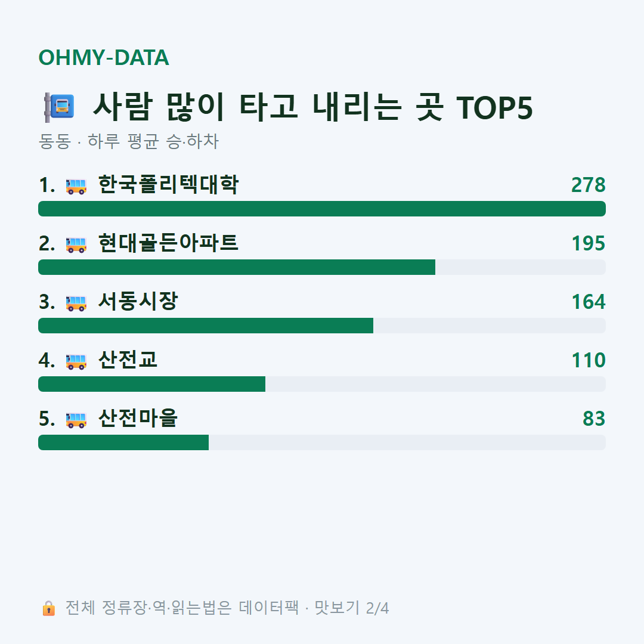Click the bus stop sign icon beside the title

pyautogui.click(x=59, y=107)
